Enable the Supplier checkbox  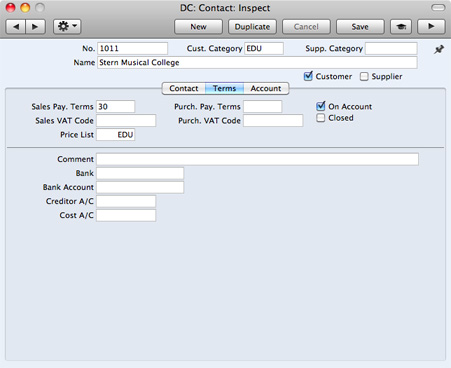(364, 77)
